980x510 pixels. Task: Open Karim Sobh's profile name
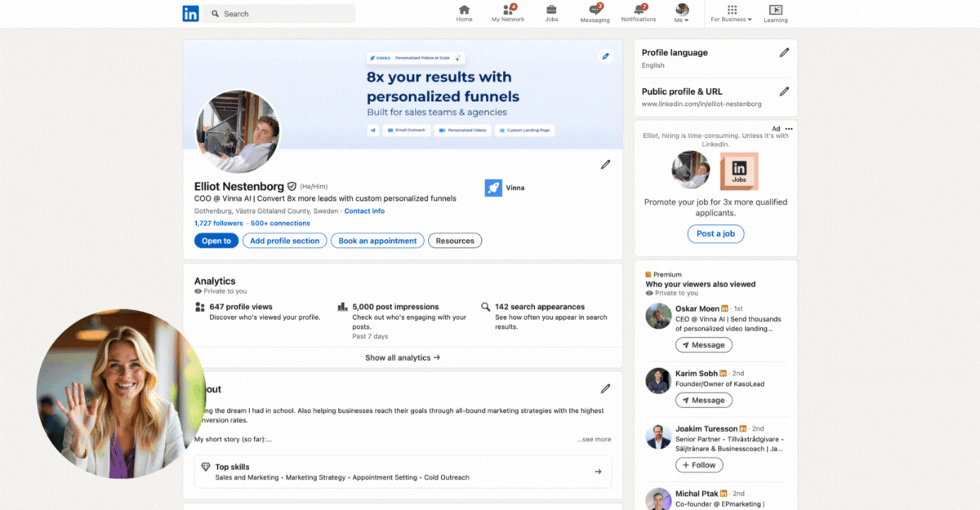pyautogui.click(x=697, y=373)
